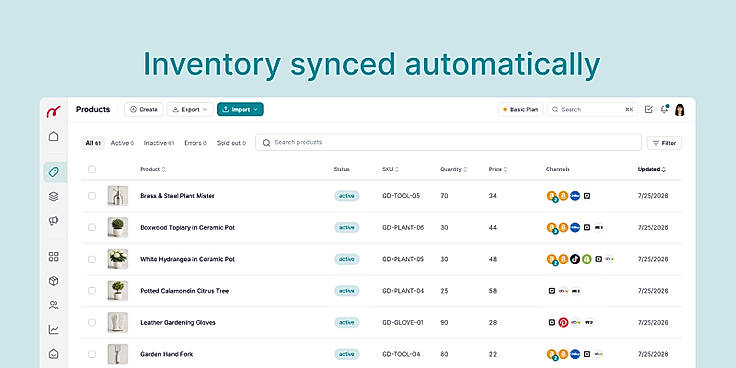Click the Pinterest channel icon on Leather Gardening Gloves row

click(x=563, y=322)
